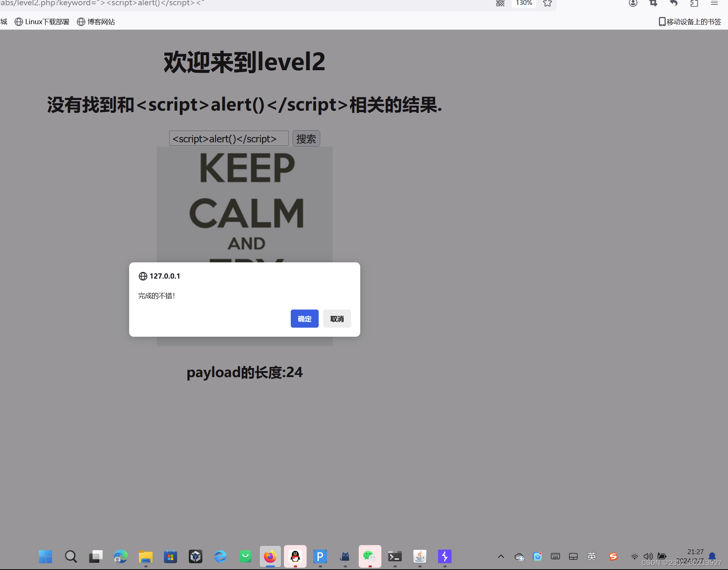Open the extensions toolbar icon
Viewport: 728px width, 570px height.
694,3
